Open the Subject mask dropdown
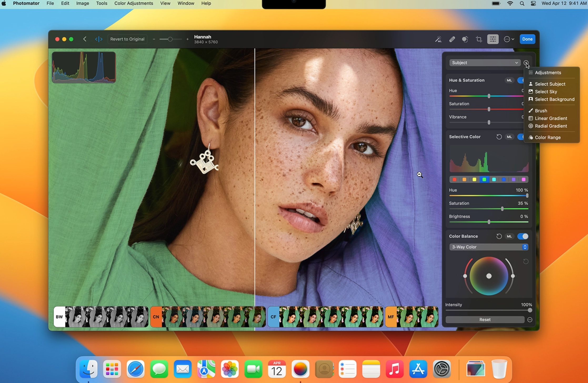588x383 pixels. [x=485, y=63]
